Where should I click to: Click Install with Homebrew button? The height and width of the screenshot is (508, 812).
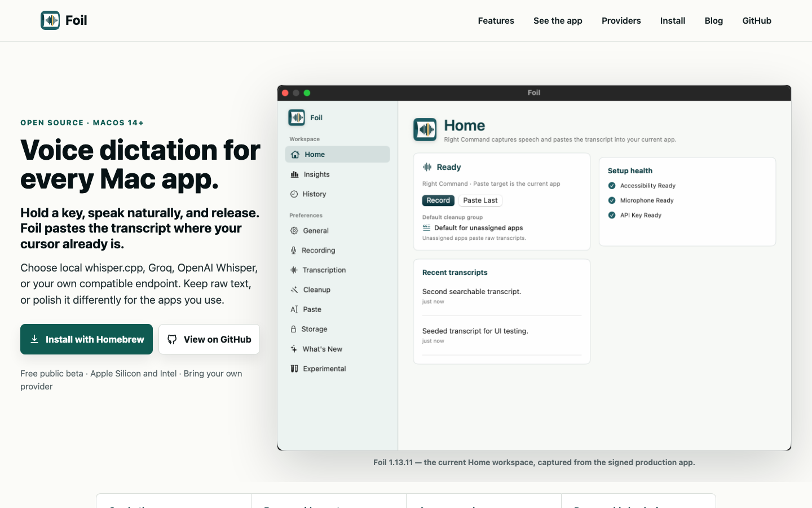pyautogui.click(x=86, y=339)
